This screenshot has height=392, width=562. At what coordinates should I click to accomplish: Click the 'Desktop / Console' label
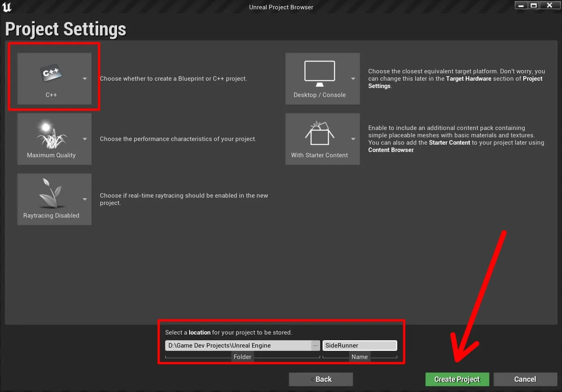click(320, 95)
